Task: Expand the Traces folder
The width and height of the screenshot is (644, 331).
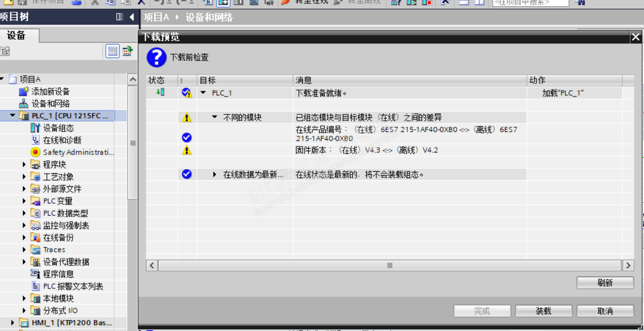Action: tap(24, 250)
